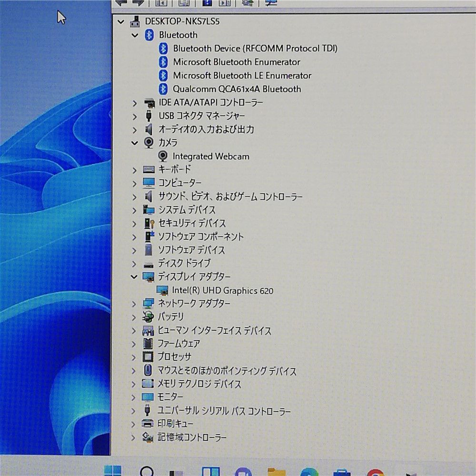Select Integrated Webcam
Image resolution: width=476 pixels, height=476 pixels.
click(211, 156)
